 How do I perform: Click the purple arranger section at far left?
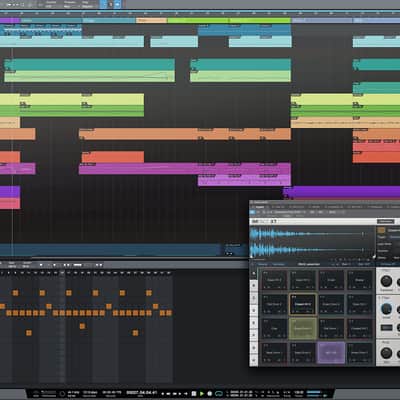click(10, 20)
